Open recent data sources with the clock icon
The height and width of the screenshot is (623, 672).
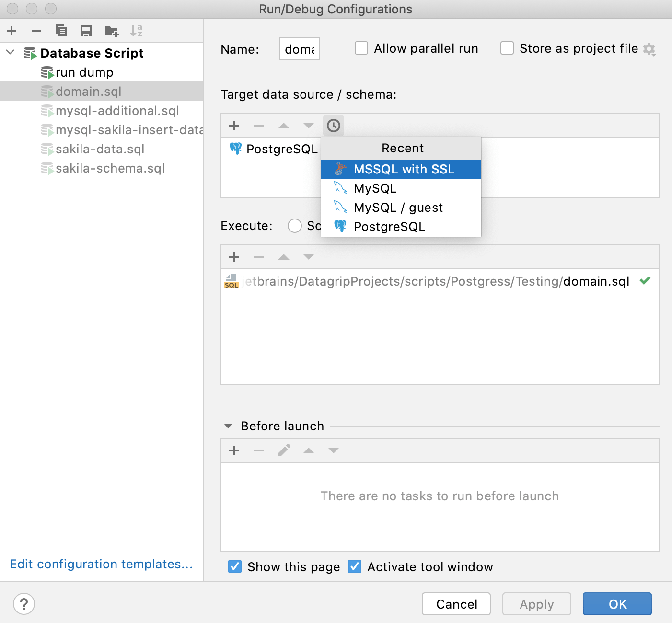tap(333, 125)
